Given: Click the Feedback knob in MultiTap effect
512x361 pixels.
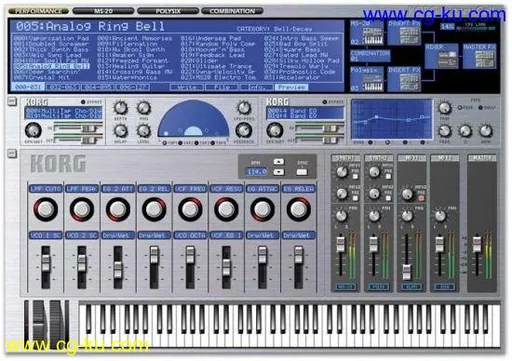Looking at the screenshot, I should (x=244, y=131).
